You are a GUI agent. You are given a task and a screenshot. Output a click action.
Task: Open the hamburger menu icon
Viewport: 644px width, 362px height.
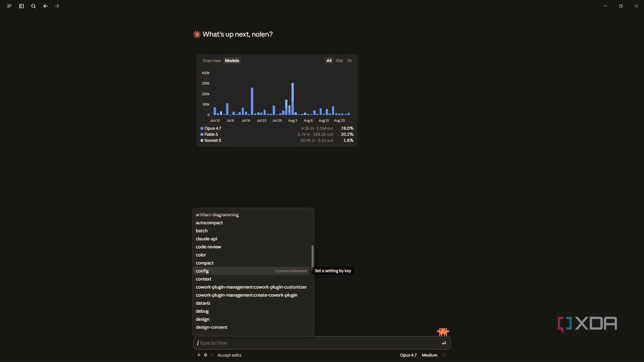pos(9,6)
